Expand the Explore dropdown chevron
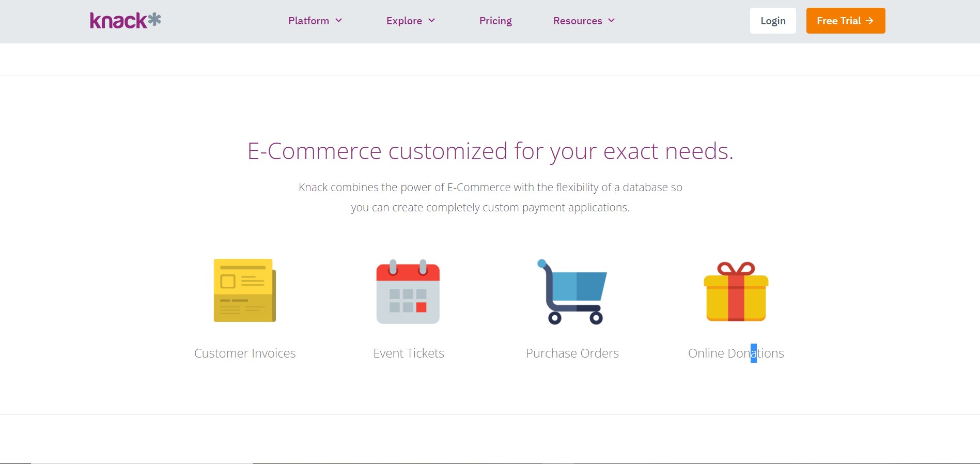The height and width of the screenshot is (464, 980). click(432, 21)
